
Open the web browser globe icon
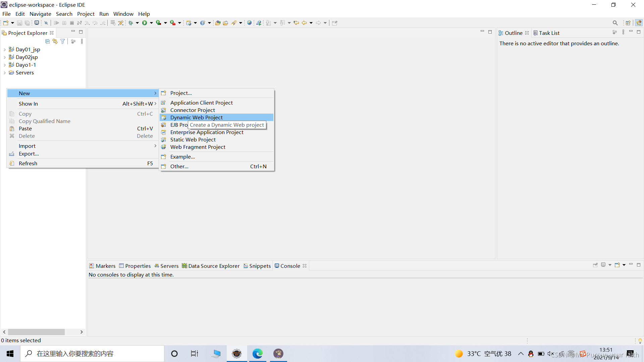tap(249, 23)
